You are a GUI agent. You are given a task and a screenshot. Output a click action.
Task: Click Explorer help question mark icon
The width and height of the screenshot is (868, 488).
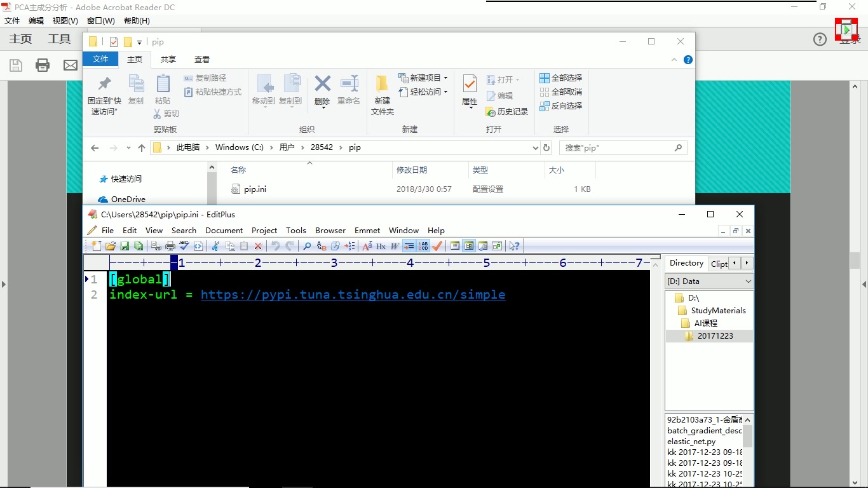[x=688, y=60]
